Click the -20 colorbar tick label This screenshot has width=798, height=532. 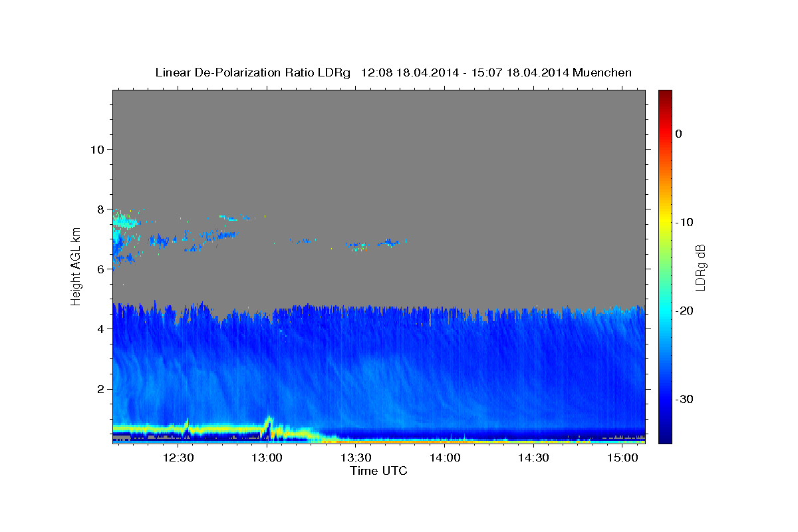pos(685,311)
